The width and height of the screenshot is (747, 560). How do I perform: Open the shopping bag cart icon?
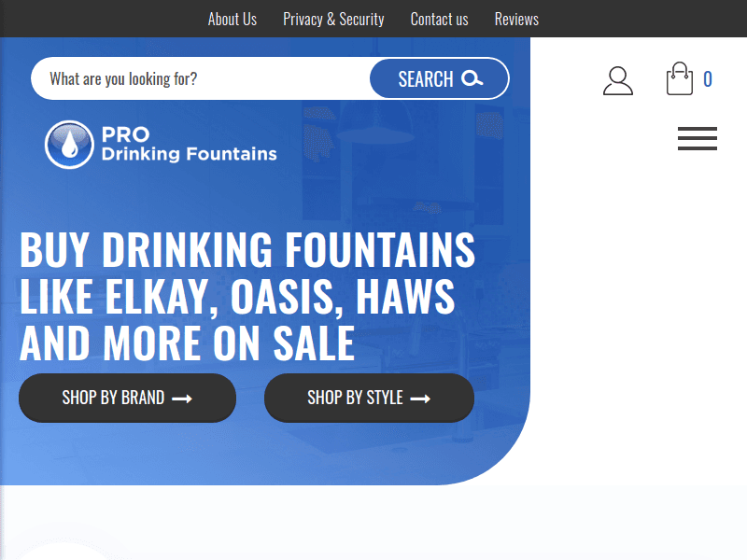679,79
